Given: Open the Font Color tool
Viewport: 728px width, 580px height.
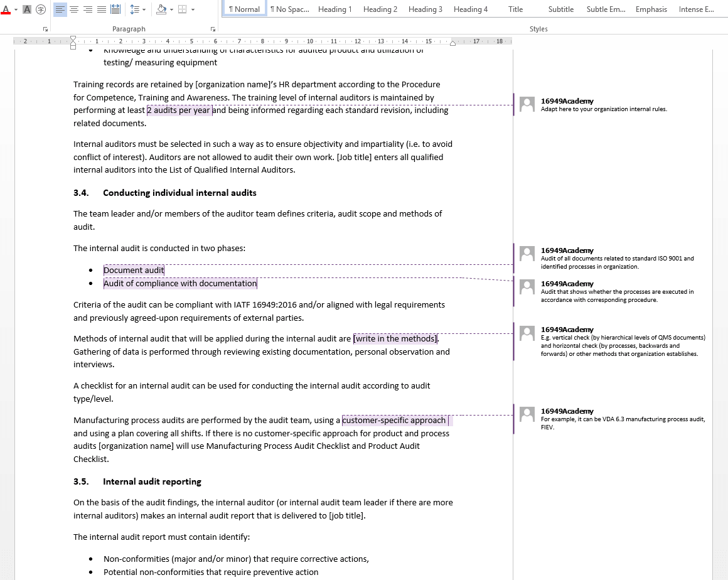Looking at the screenshot, I should click(6, 9).
